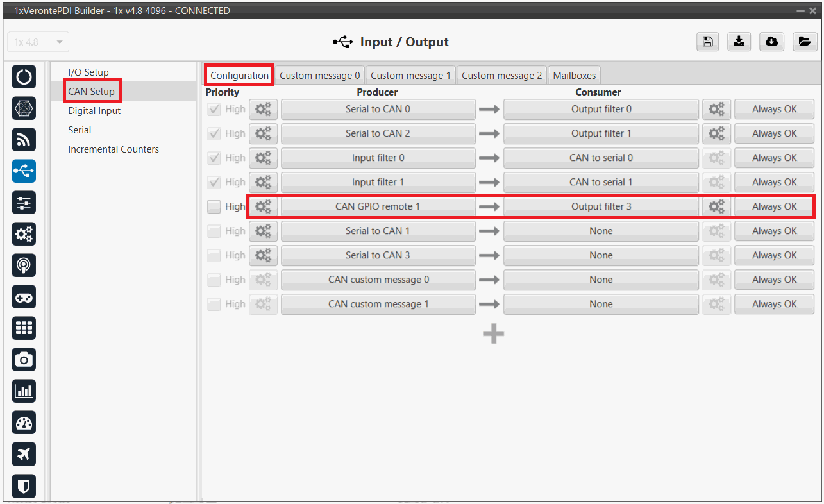This screenshot has width=824, height=504.
Task: Click the cloud download toolbar icon
Action: (771, 42)
